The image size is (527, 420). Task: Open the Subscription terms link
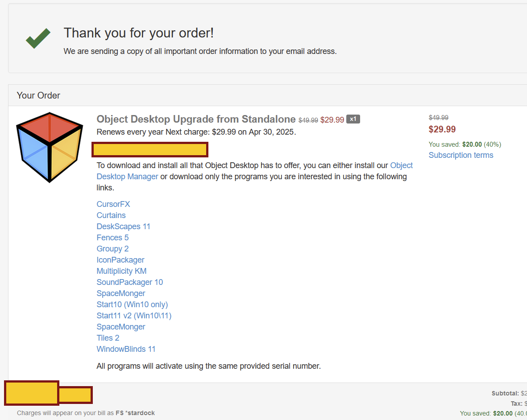point(461,155)
